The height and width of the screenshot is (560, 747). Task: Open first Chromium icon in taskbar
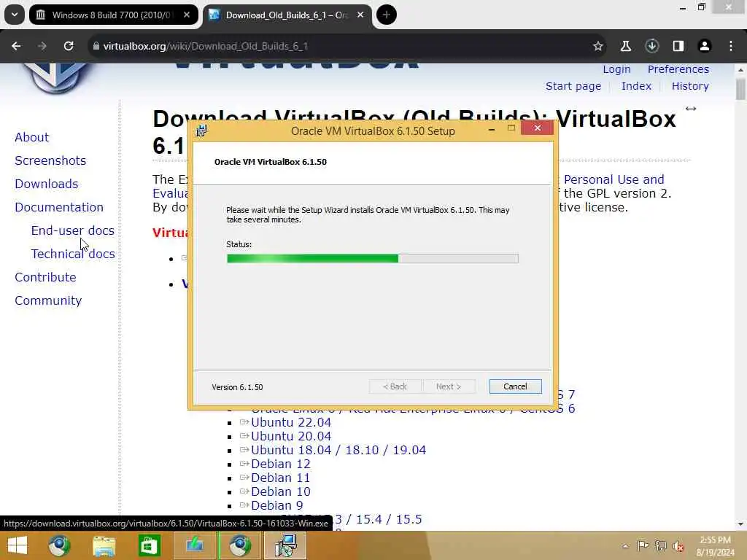click(x=59, y=545)
